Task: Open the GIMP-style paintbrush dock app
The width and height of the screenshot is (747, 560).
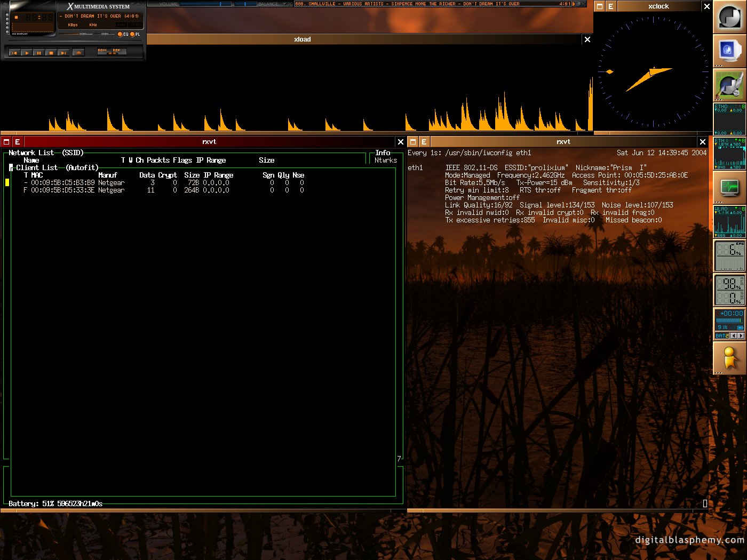Action: (729, 85)
